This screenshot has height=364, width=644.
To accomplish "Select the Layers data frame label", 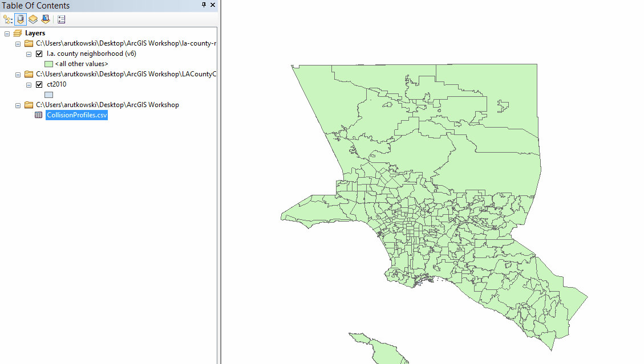I will point(35,33).
